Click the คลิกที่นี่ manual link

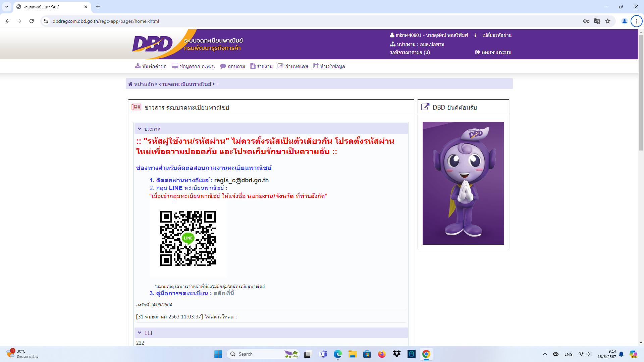[x=224, y=293]
